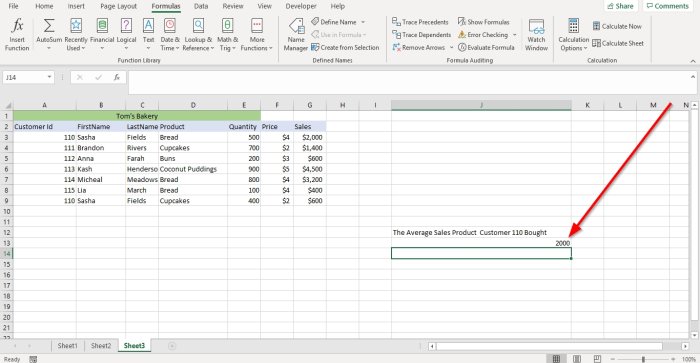Screen dimensions: 700x363
Task: Select cell with value 2000 in J13
Action: coord(481,243)
